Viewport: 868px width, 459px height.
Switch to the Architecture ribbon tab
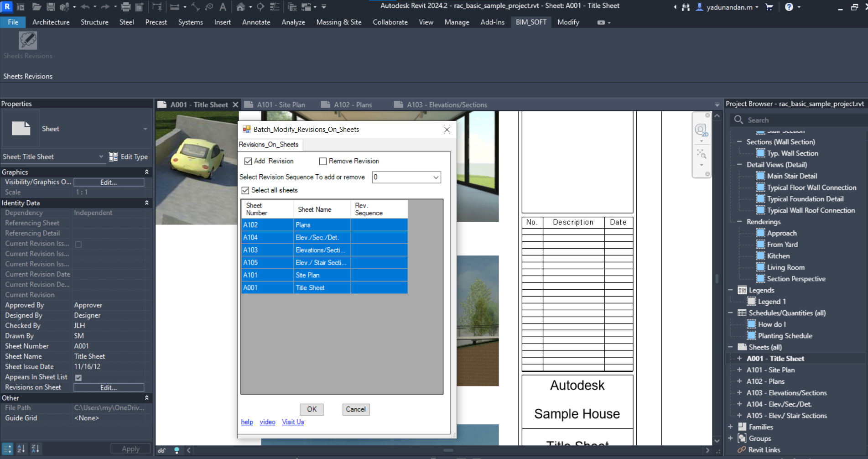(x=51, y=22)
